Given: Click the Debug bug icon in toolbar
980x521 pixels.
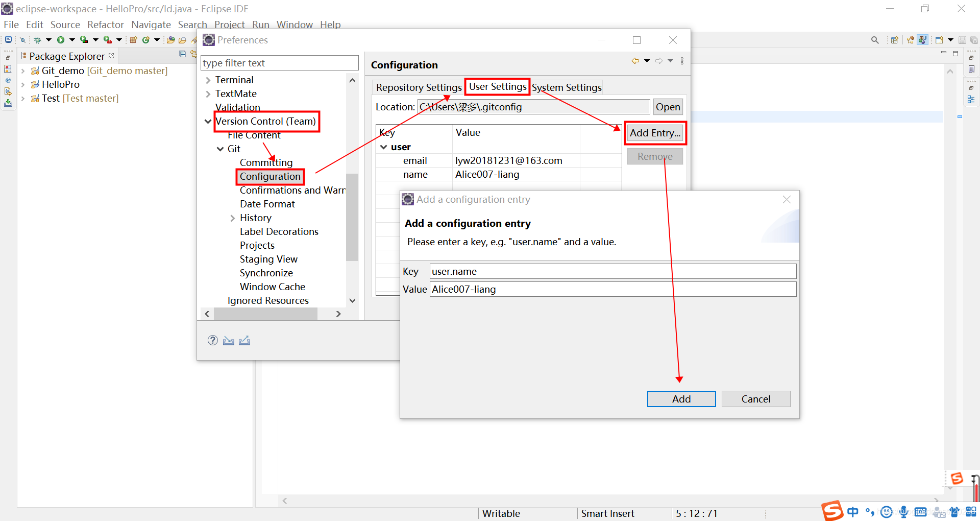Looking at the screenshot, I should coord(37,40).
